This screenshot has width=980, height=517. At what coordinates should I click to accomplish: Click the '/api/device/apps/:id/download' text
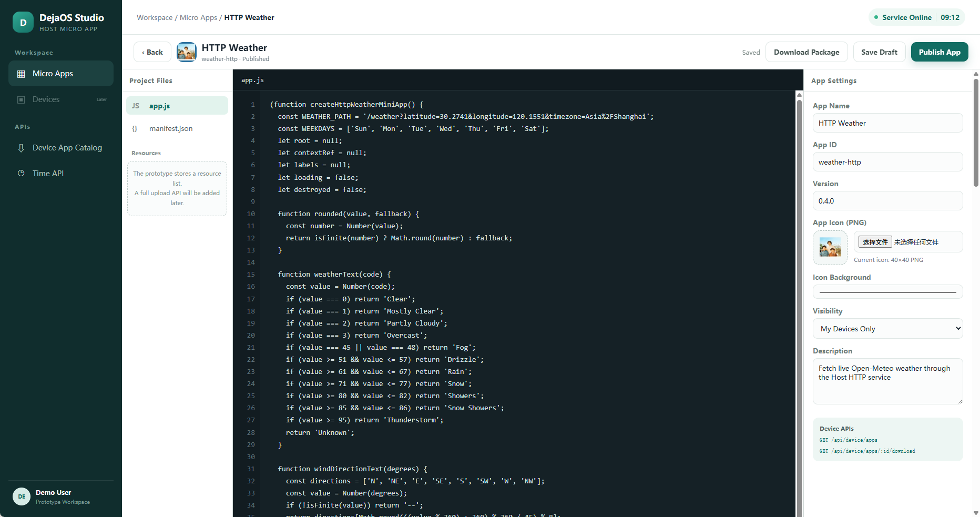click(873, 451)
